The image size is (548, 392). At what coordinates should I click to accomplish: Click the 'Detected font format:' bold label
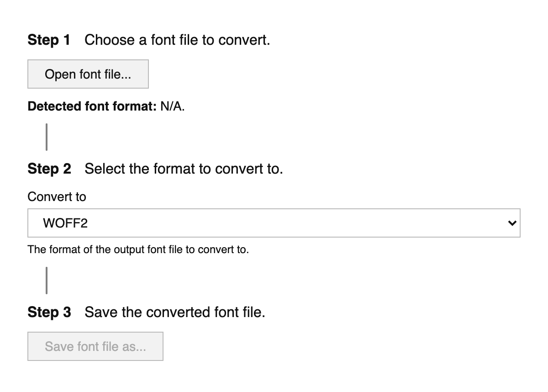click(x=92, y=106)
